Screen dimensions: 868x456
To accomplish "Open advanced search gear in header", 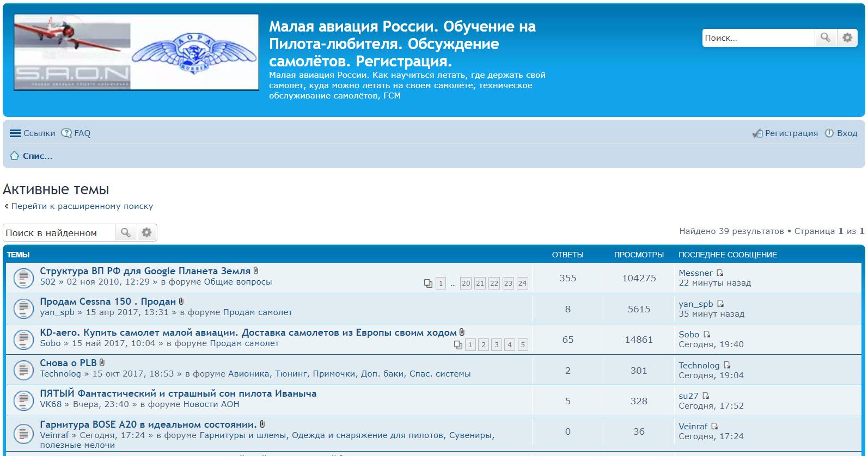I will coord(847,38).
